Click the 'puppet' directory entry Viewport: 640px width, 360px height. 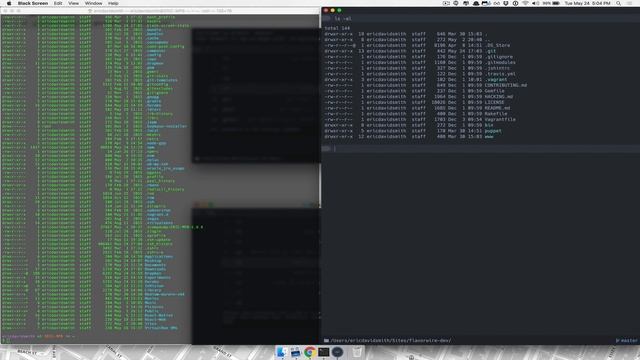pyautogui.click(x=493, y=131)
